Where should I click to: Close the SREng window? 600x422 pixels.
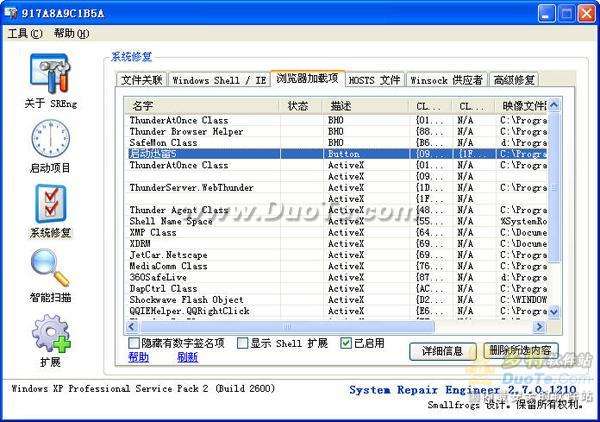point(586,13)
